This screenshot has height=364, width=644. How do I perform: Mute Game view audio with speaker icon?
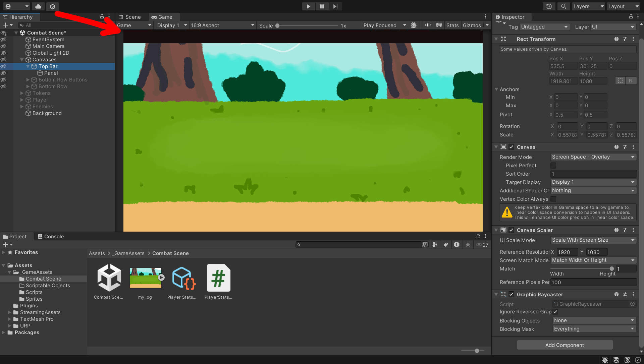(x=427, y=25)
